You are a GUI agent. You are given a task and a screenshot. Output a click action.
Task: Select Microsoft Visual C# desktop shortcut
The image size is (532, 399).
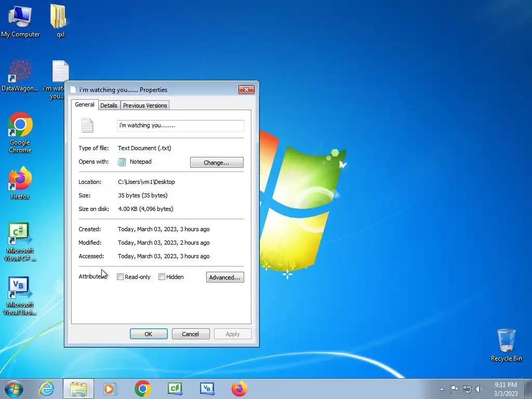tap(20, 242)
